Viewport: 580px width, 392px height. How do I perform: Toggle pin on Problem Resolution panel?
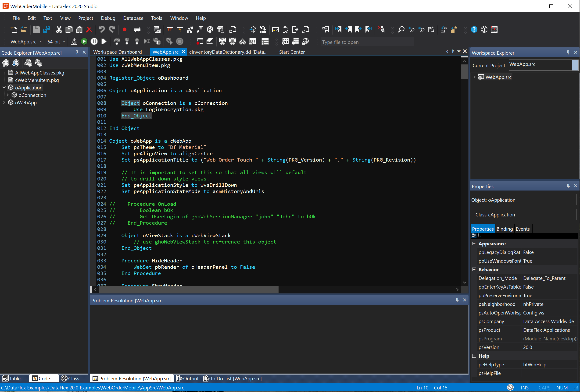pos(457,300)
